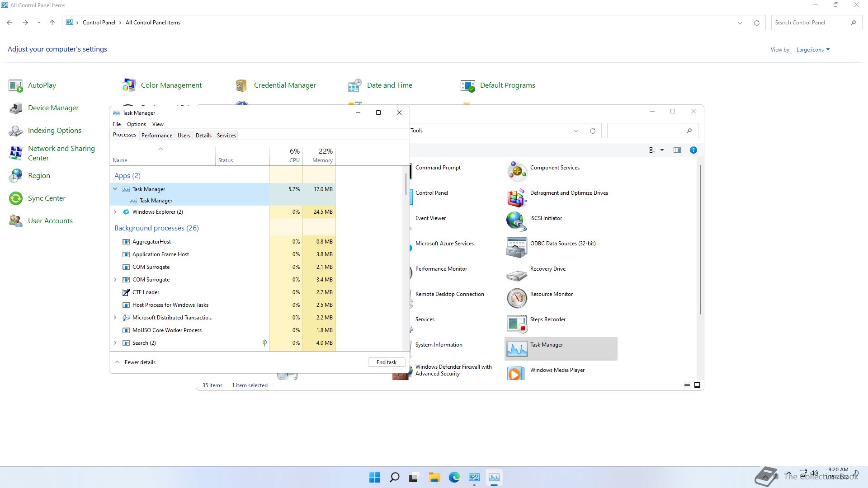
Task: Expand second COM Surrogate process row
Action: click(115, 280)
